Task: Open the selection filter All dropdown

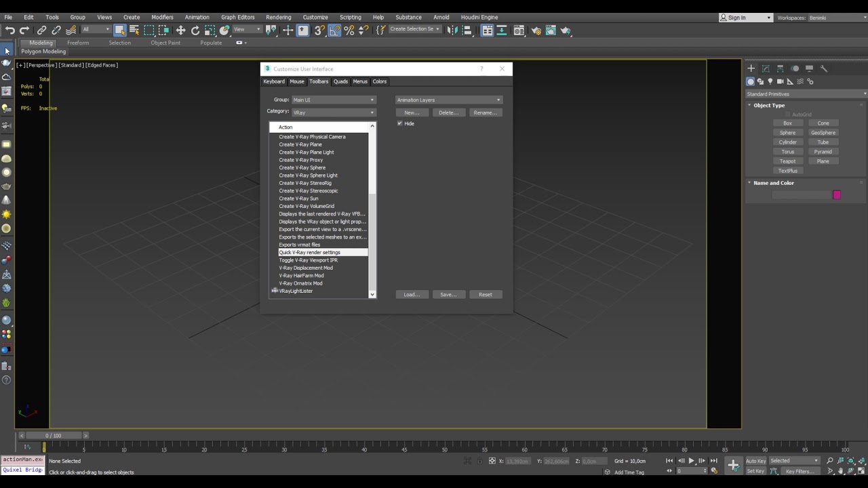Action: click(x=96, y=29)
